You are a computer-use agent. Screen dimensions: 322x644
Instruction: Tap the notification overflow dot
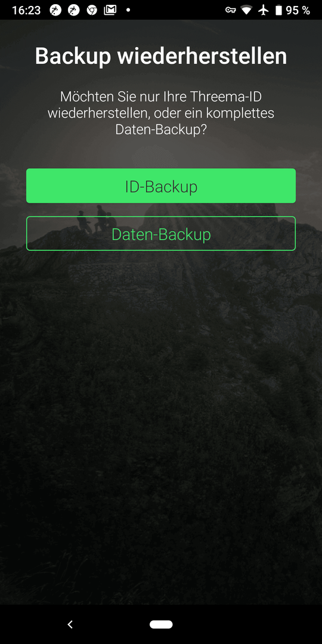[x=128, y=10]
